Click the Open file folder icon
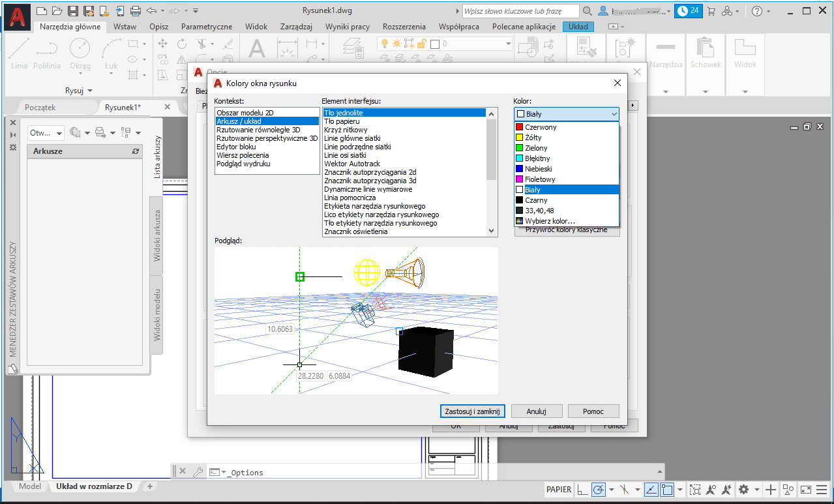This screenshot has height=504, width=834. pyautogui.click(x=57, y=10)
